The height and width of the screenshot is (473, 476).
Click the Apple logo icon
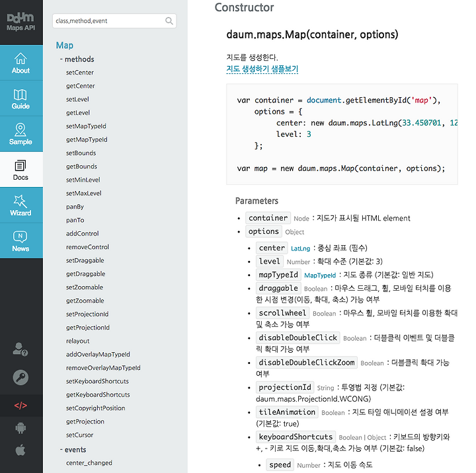pos(20,450)
